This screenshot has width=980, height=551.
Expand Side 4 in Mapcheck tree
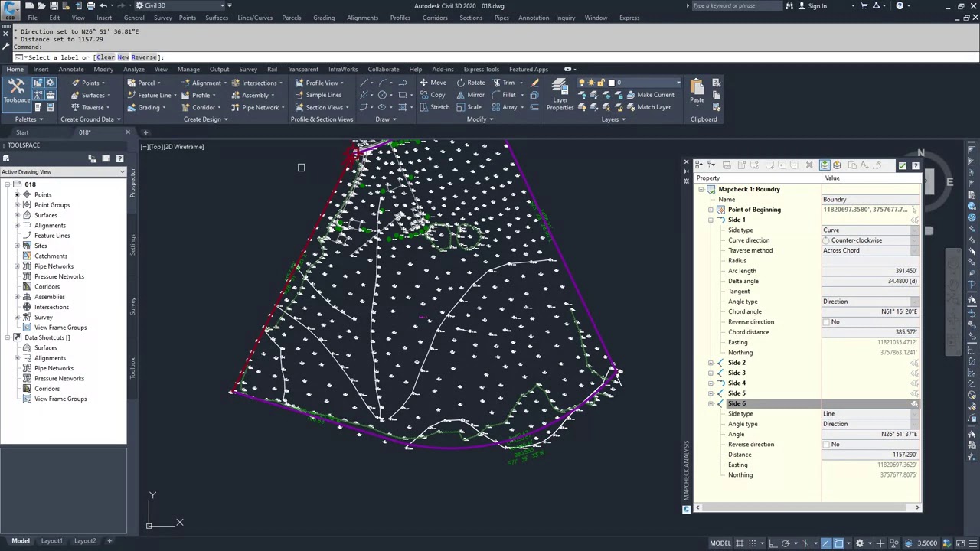710,383
